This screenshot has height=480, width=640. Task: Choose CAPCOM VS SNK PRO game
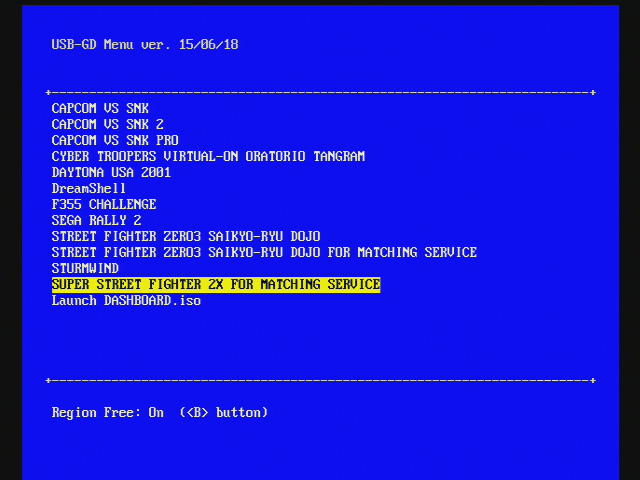click(x=115, y=140)
